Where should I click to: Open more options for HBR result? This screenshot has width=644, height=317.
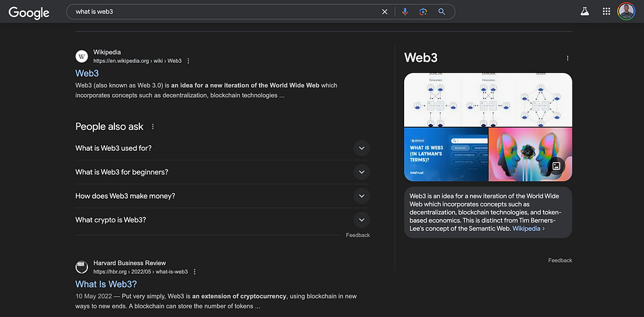pyautogui.click(x=195, y=272)
